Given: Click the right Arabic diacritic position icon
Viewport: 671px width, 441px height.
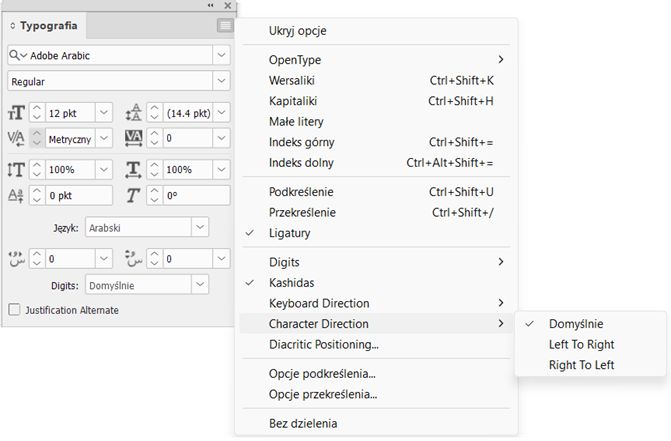Looking at the screenshot, I should [x=134, y=259].
